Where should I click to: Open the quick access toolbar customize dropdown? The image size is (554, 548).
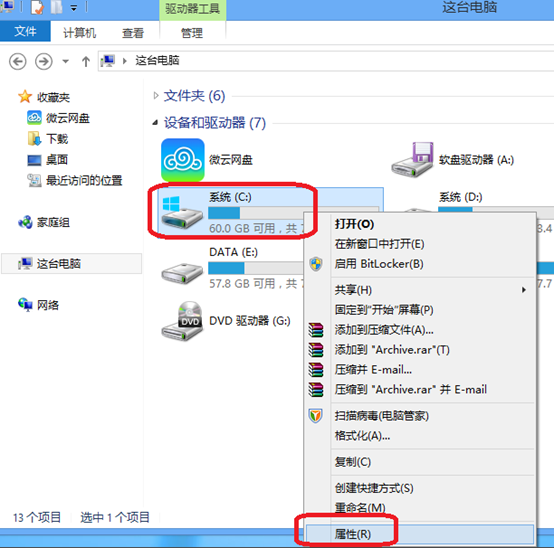73,8
